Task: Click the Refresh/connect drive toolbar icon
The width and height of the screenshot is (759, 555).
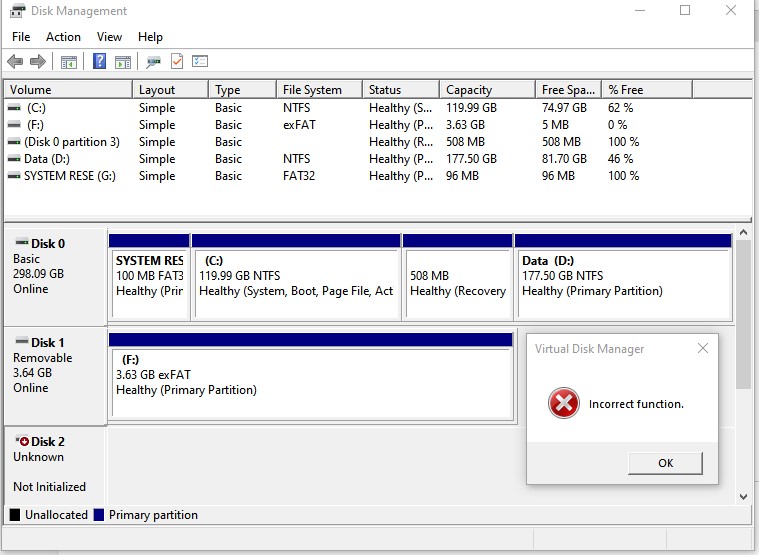Action: tap(153, 61)
